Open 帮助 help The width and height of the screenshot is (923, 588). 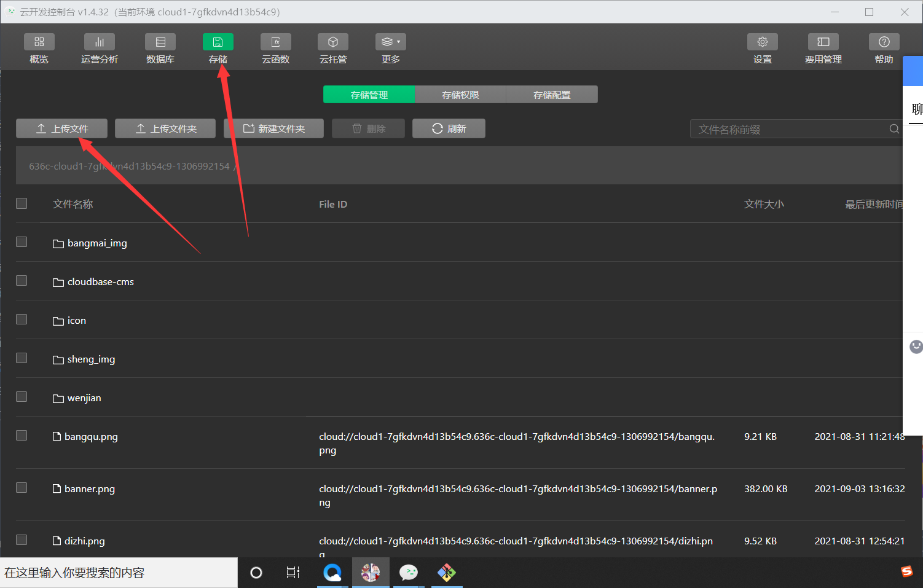pyautogui.click(x=884, y=49)
